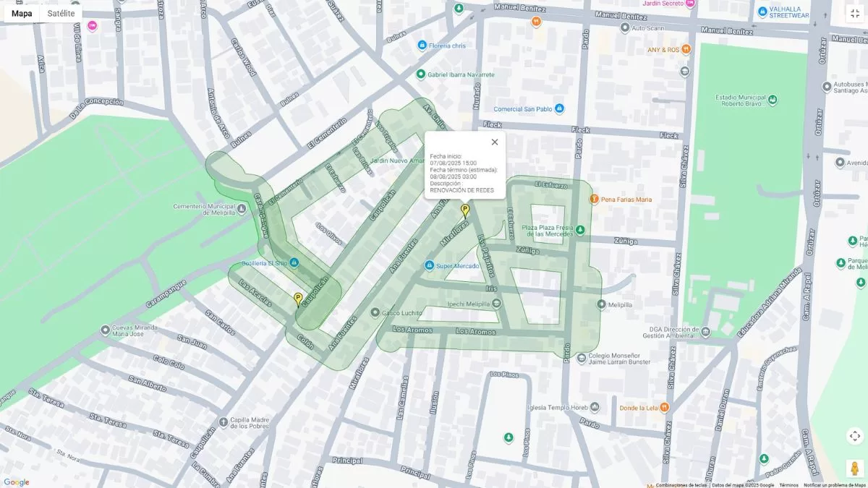Open Combinaciones de teclas shortcuts

tap(681, 485)
